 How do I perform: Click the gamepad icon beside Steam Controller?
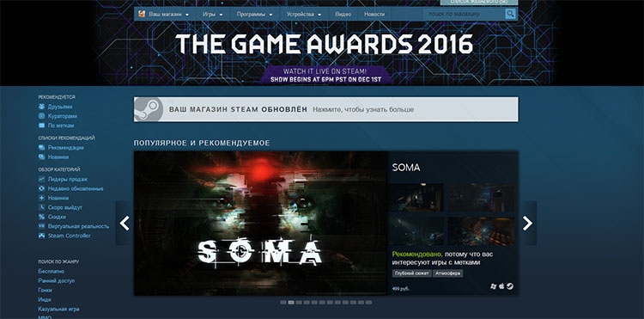(x=41, y=236)
